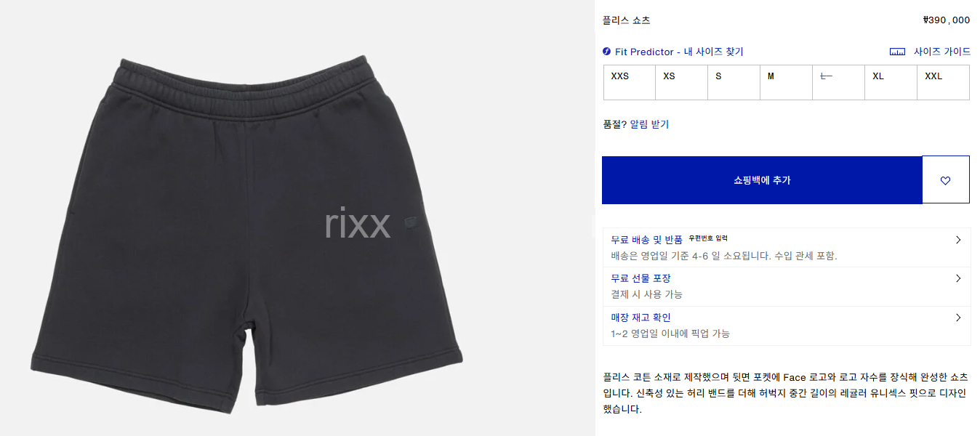
Task: Expand the 매장 재고 확인 row chevron
Action: coord(958,318)
